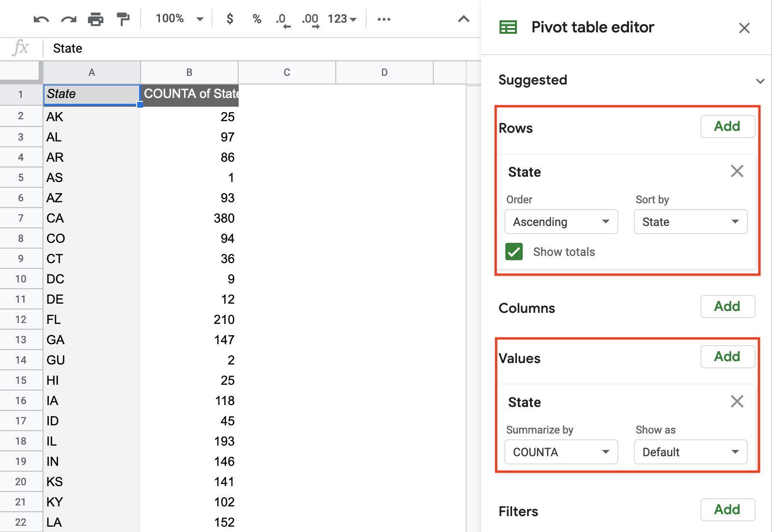Expand the Suggested section chevron
Screen dimensions: 772x532
tap(760, 81)
